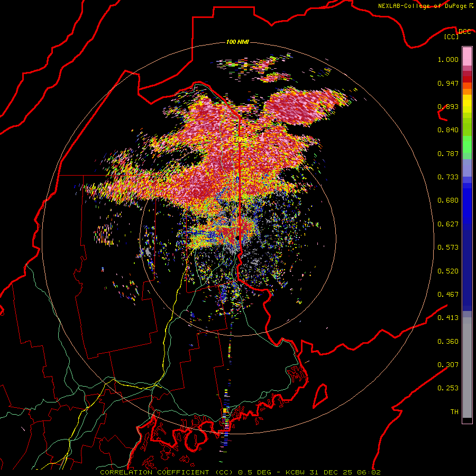The width and height of the screenshot is (476, 476).
Task: Click the TH threshold label
Action: tap(454, 412)
